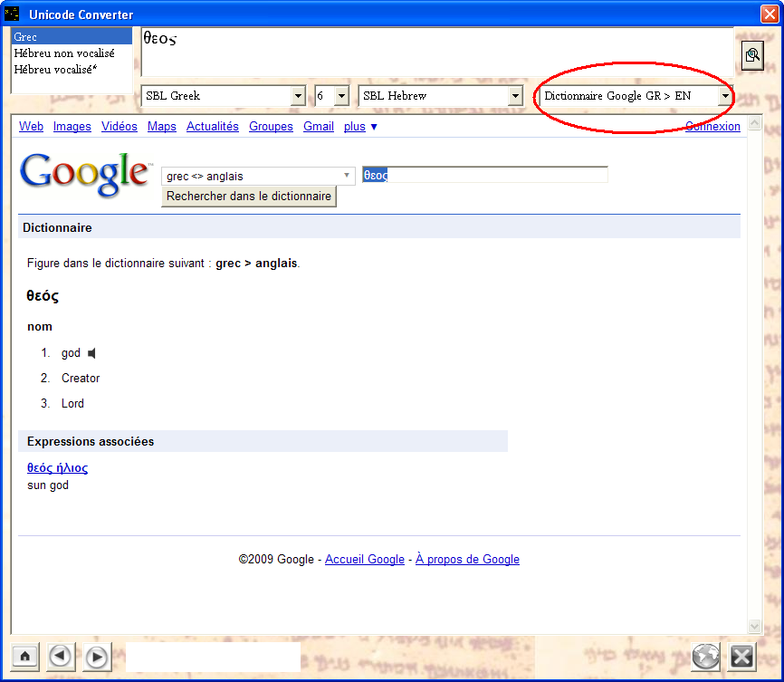Click the θεός headword in the dictionary entry

tap(43, 296)
